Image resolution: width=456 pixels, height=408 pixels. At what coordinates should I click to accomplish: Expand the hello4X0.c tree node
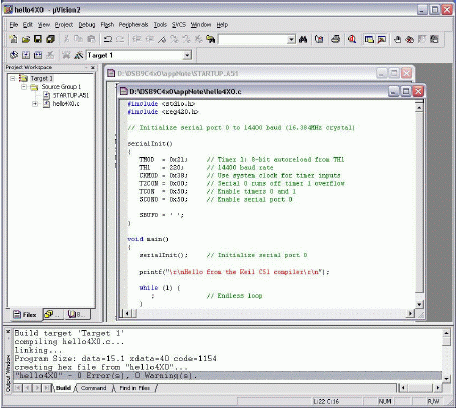pos(35,104)
